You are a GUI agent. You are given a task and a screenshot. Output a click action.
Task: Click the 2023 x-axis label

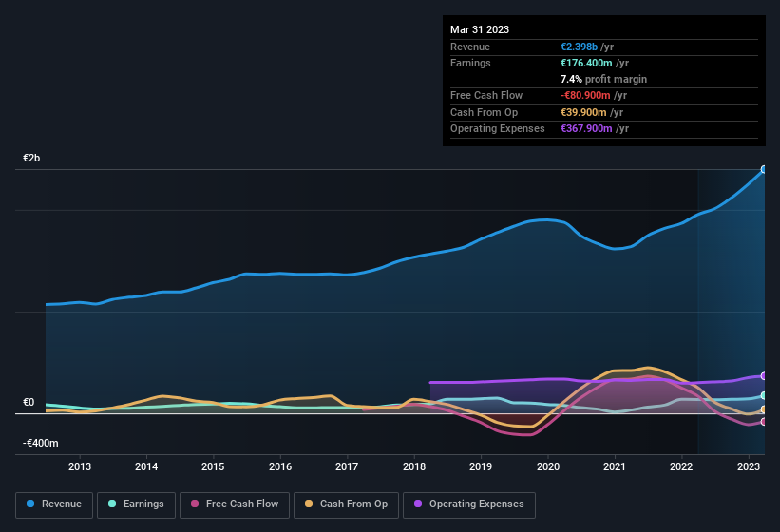(748, 466)
